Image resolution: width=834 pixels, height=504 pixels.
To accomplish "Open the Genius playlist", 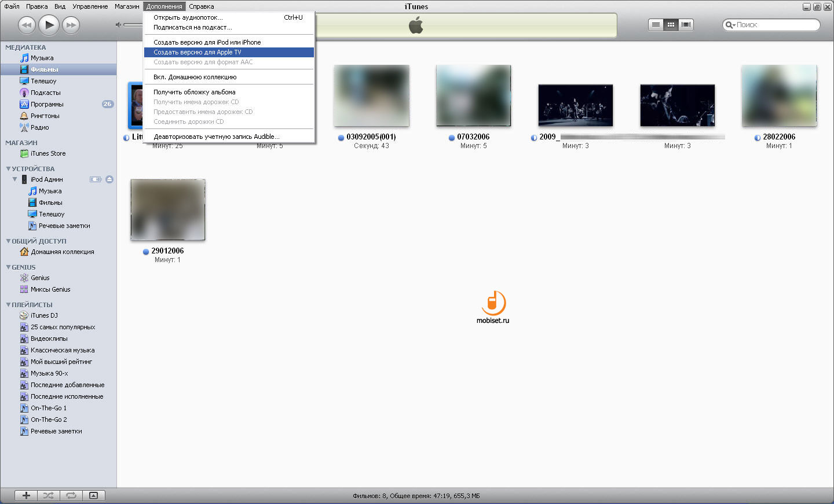I will [x=40, y=278].
